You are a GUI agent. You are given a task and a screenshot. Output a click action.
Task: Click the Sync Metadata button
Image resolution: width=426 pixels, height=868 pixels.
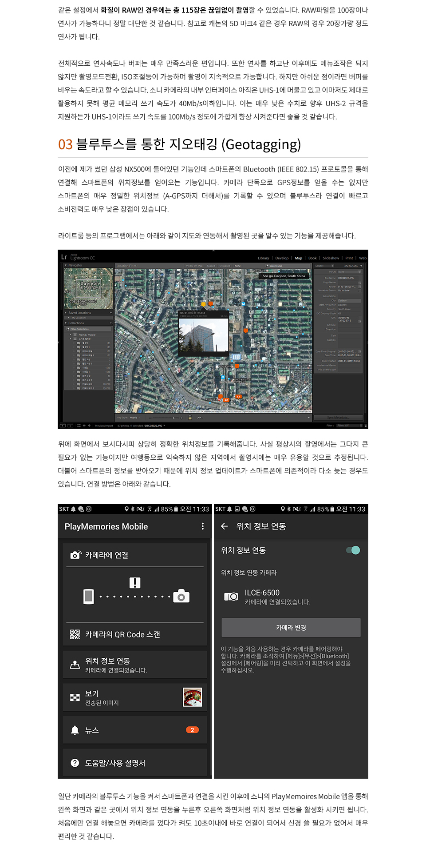pos(338,418)
